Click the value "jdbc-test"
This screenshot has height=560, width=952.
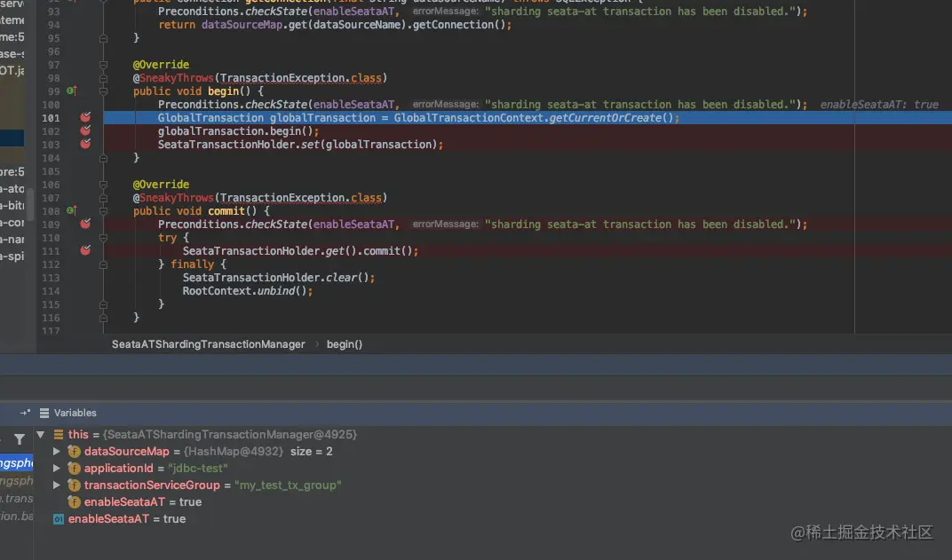(x=198, y=469)
